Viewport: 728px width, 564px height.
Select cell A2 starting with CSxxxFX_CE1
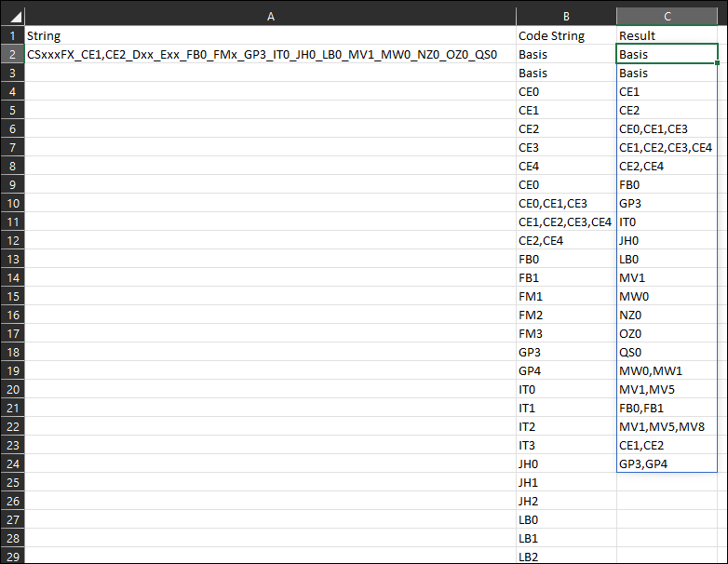pyautogui.click(x=270, y=54)
